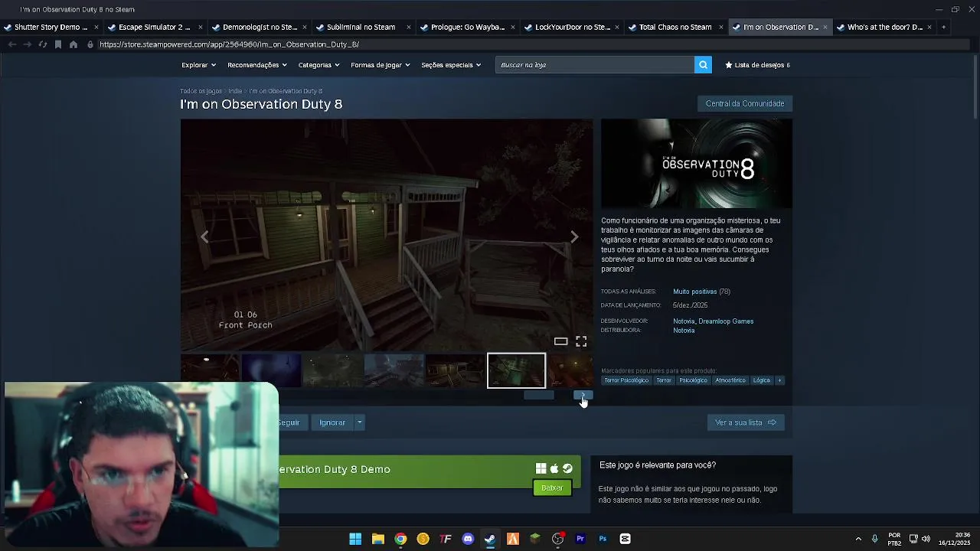Image resolution: width=980 pixels, height=551 pixels.
Task: Show previous screenshot with left arrow
Action: (x=204, y=237)
